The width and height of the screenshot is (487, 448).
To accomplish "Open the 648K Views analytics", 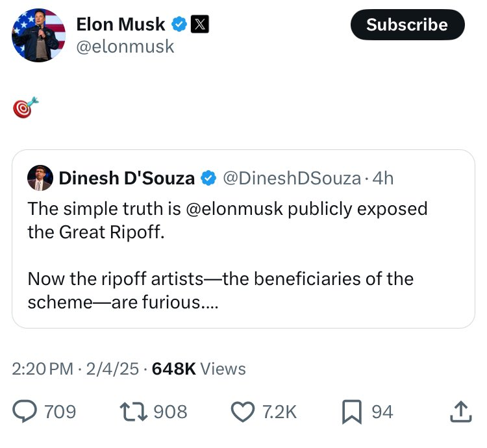I will (198, 369).
